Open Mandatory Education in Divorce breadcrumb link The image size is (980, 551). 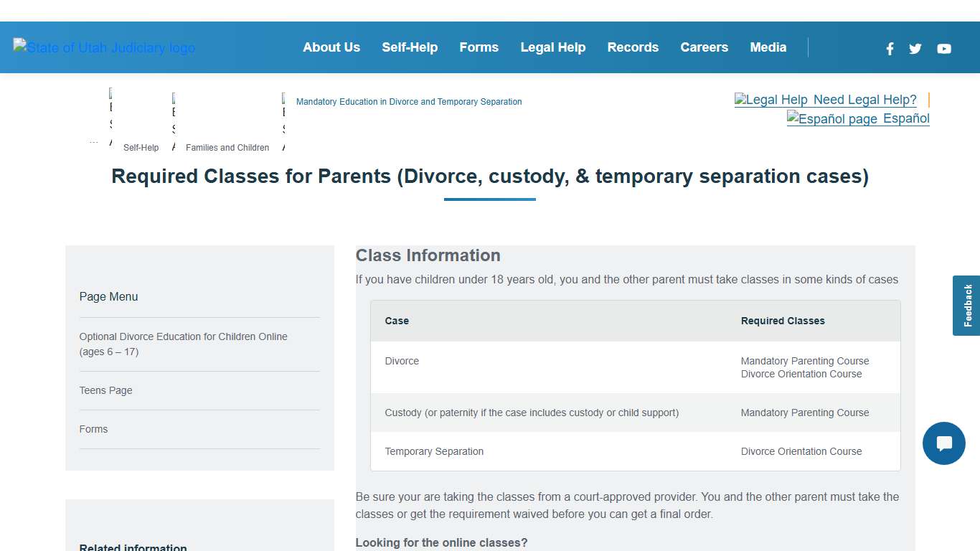click(409, 101)
